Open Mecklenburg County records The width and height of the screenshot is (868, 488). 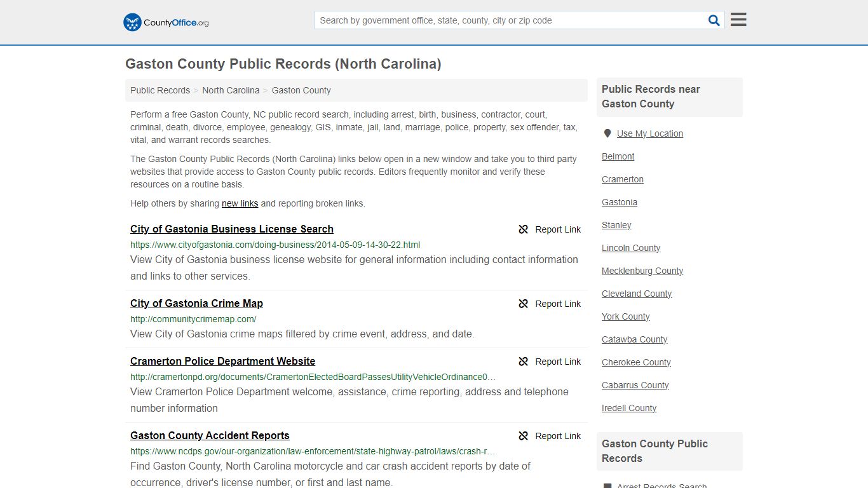pyautogui.click(x=642, y=271)
